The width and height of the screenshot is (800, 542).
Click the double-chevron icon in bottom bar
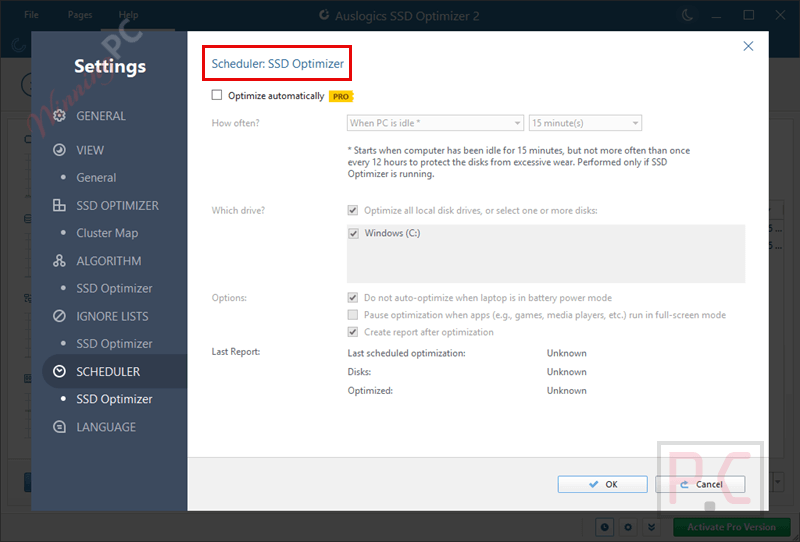click(x=652, y=527)
